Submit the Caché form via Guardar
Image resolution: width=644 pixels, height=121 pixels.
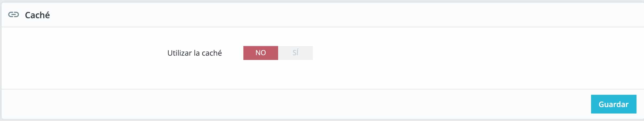(x=613, y=104)
